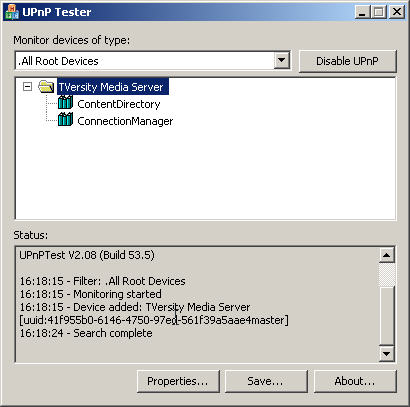This screenshot has height=407, width=410.
Task: Click the .All Root Devices combo box
Action: click(x=153, y=61)
